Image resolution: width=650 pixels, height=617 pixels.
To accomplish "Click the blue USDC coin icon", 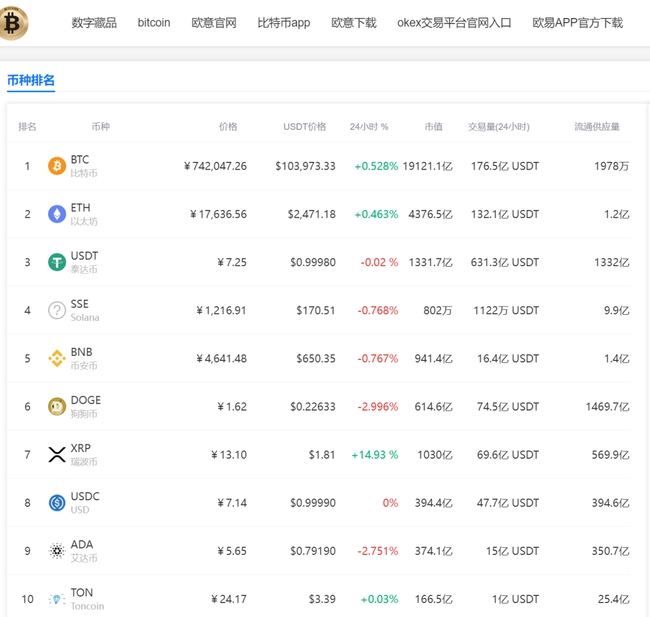I will tap(57, 503).
